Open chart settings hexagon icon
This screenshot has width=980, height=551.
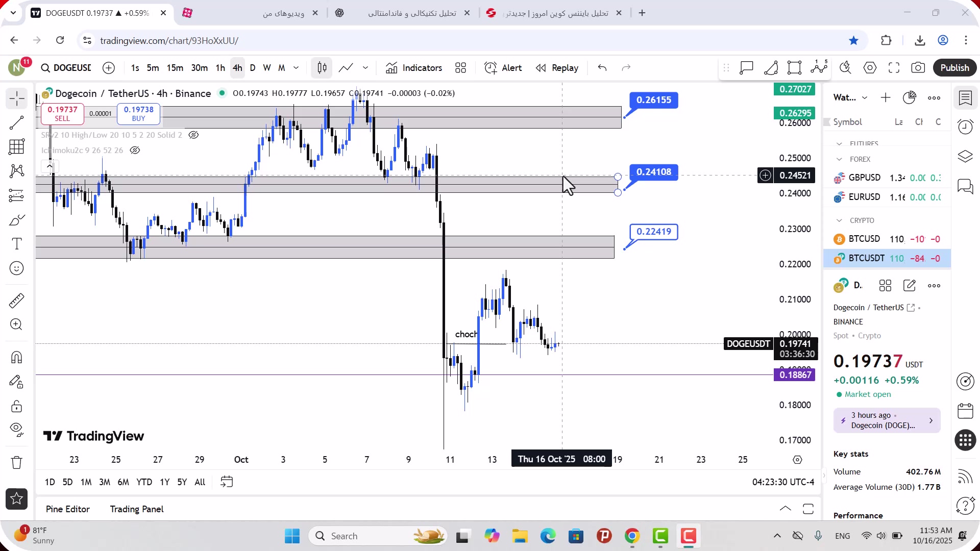pos(870,68)
